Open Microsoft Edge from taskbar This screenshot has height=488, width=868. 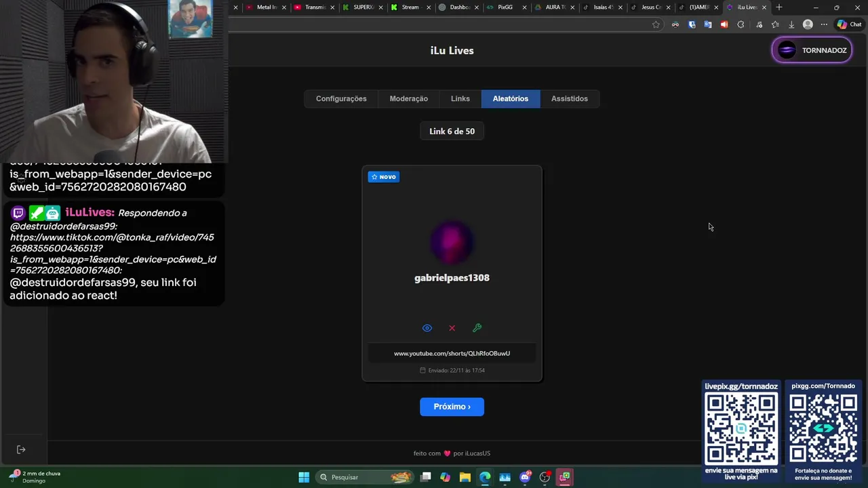[x=485, y=477]
